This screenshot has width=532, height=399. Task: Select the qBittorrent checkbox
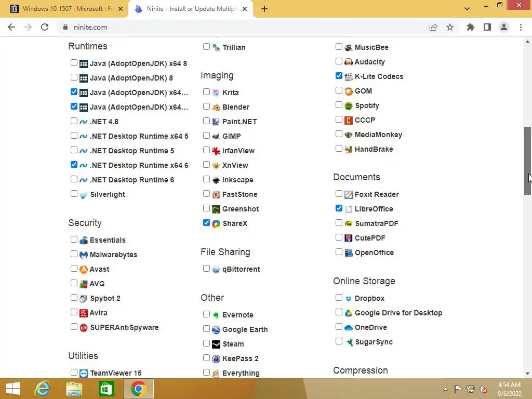(x=206, y=269)
